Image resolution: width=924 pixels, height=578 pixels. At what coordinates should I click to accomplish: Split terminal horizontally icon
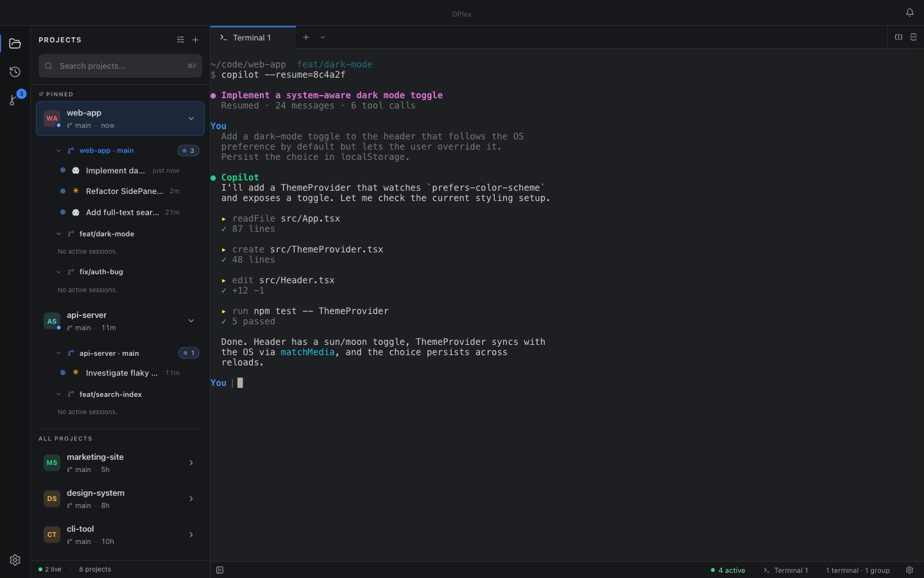click(x=913, y=37)
